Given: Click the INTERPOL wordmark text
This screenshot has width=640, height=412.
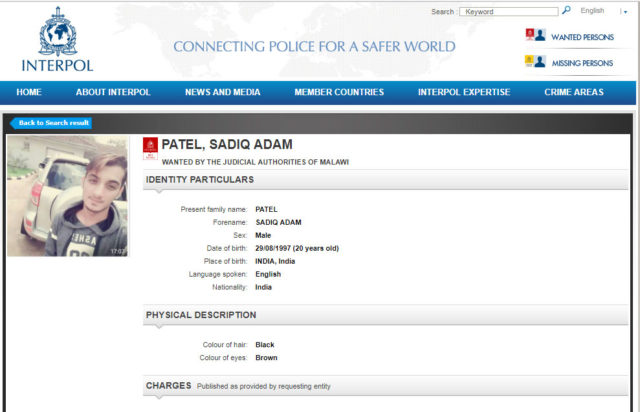Looking at the screenshot, I should coord(58,66).
